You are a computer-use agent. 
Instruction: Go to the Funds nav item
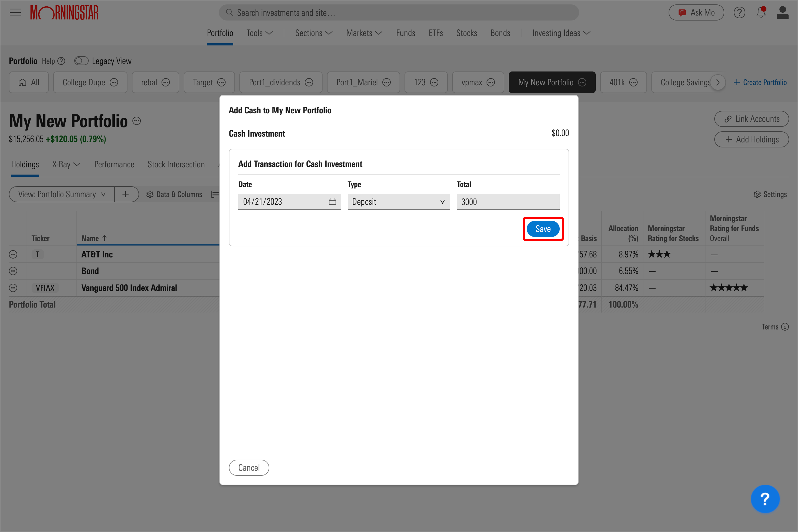(x=405, y=33)
